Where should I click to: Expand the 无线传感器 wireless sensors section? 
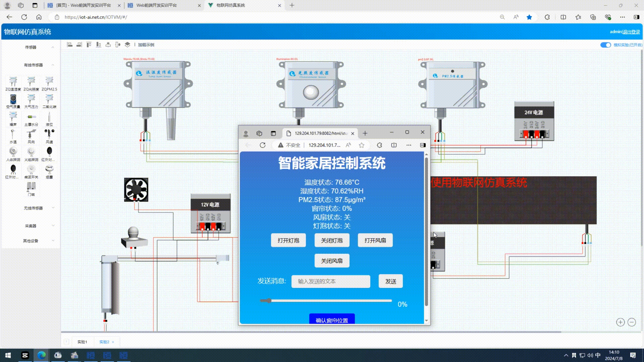pyautogui.click(x=33, y=208)
